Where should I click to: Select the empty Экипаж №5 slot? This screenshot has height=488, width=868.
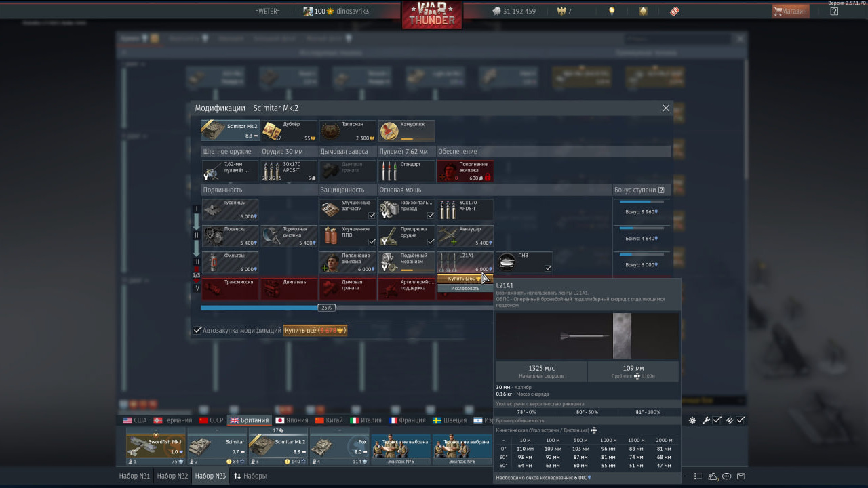(x=400, y=450)
